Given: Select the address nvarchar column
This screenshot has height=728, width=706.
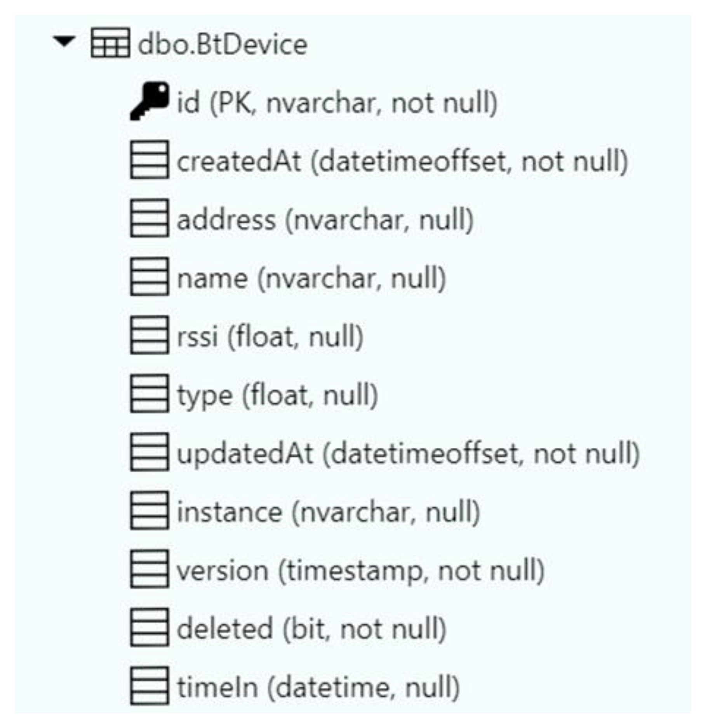Looking at the screenshot, I should 325,220.
